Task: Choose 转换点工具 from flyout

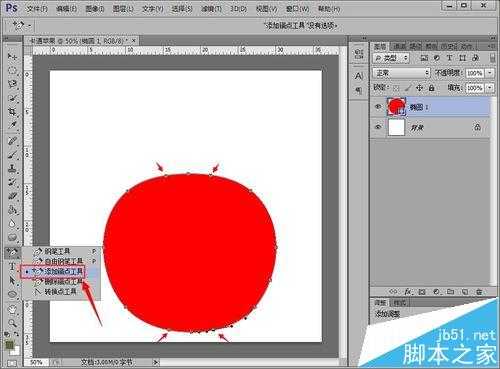Action: (x=61, y=292)
